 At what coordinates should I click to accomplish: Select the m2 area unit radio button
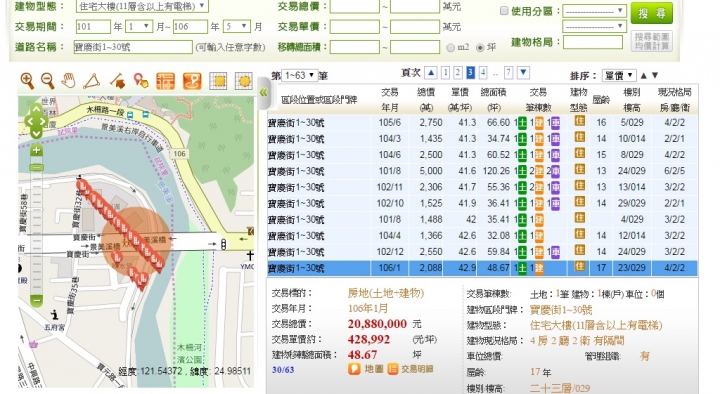click(x=450, y=47)
